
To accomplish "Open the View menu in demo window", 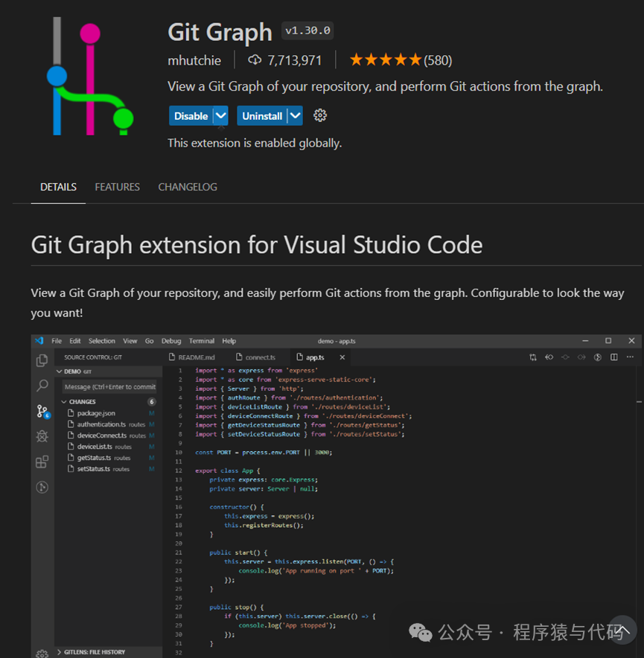I will pyautogui.click(x=130, y=341).
